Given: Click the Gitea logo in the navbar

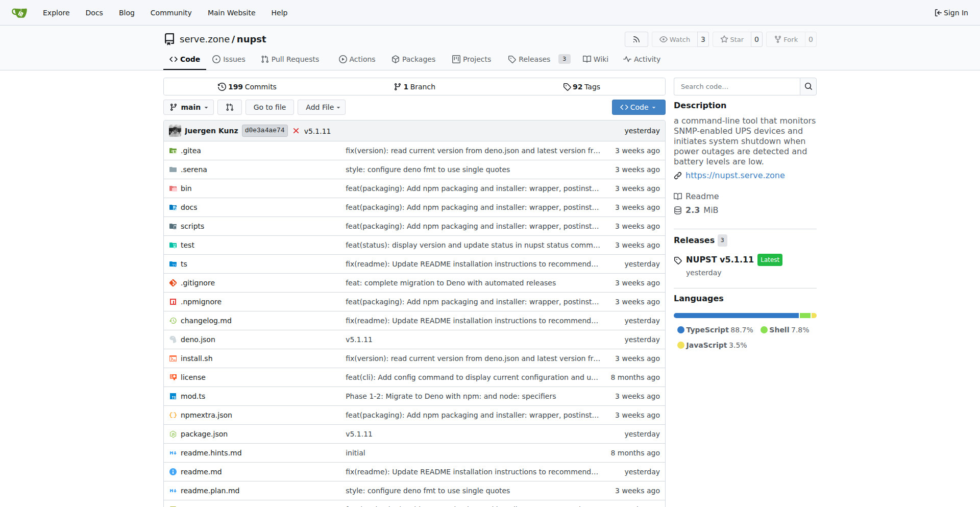Looking at the screenshot, I should coord(19,13).
